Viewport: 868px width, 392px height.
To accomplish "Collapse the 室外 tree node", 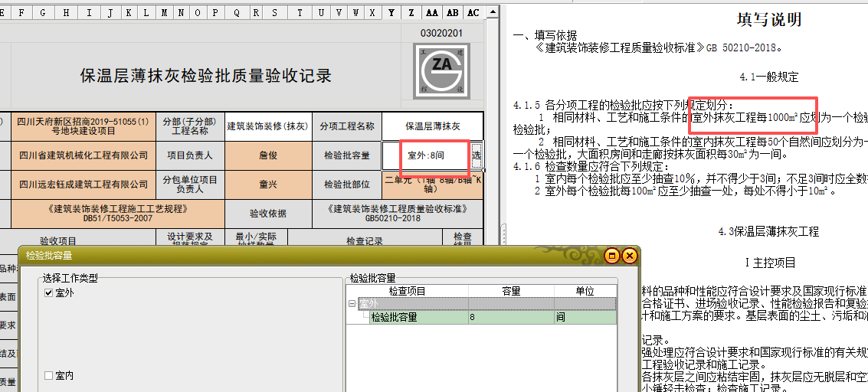I will click(x=352, y=303).
